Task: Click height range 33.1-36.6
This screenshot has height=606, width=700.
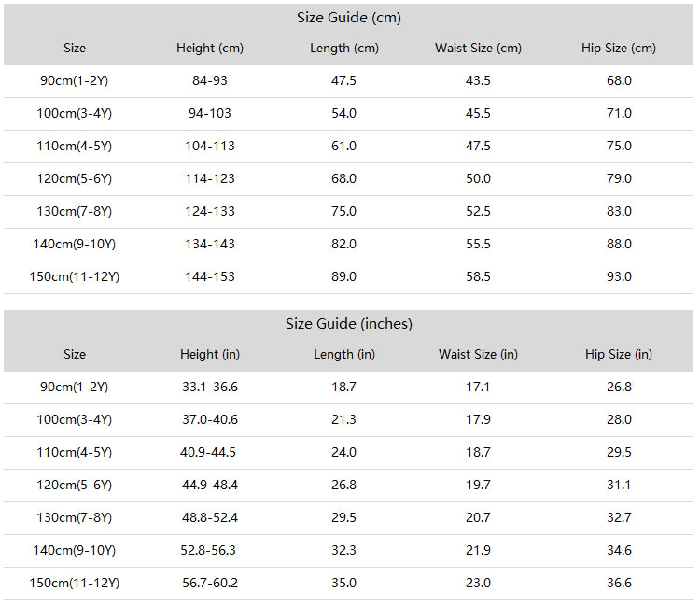Action: click(x=210, y=387)
